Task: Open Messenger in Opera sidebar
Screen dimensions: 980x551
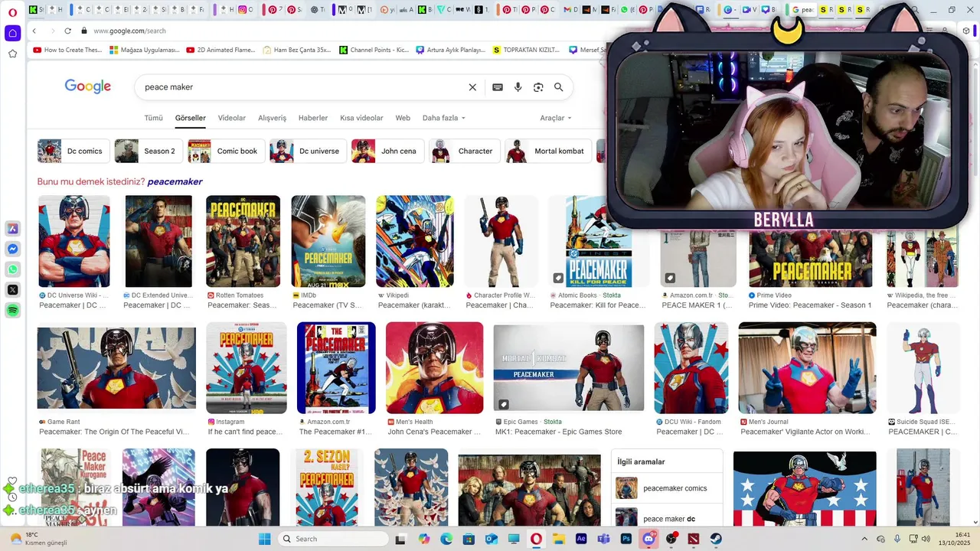Action: [12, 249]
